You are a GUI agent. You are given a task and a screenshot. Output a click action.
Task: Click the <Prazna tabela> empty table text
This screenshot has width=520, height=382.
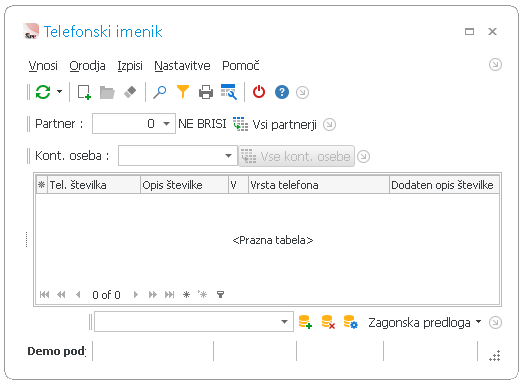273,240
